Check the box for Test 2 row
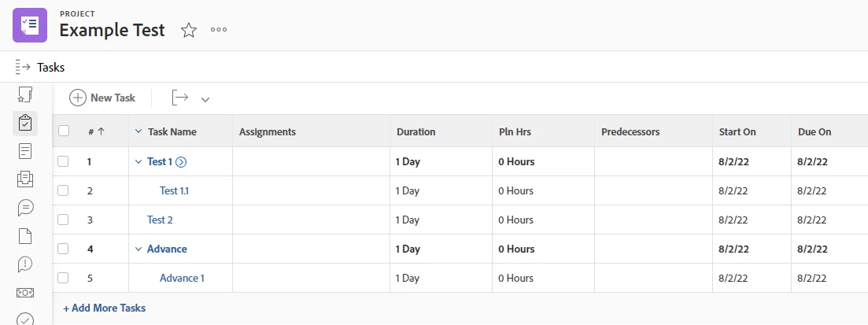868x325 pixels. point(64,220)
